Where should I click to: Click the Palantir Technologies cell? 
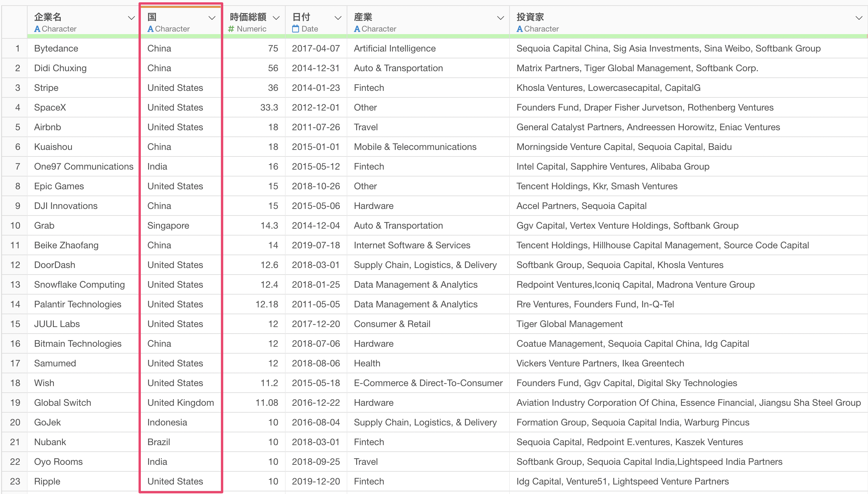[83, 304]
